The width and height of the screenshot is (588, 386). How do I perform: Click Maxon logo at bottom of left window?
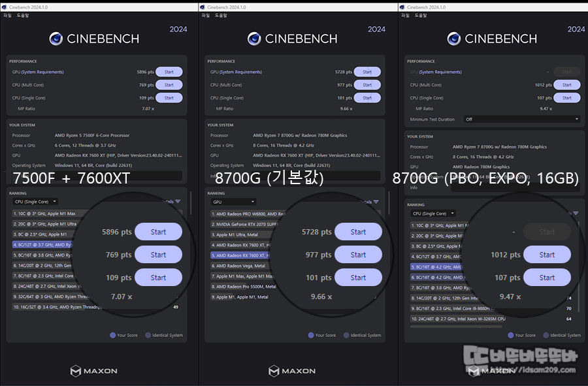pyautogui.click(x=93, y=371)
